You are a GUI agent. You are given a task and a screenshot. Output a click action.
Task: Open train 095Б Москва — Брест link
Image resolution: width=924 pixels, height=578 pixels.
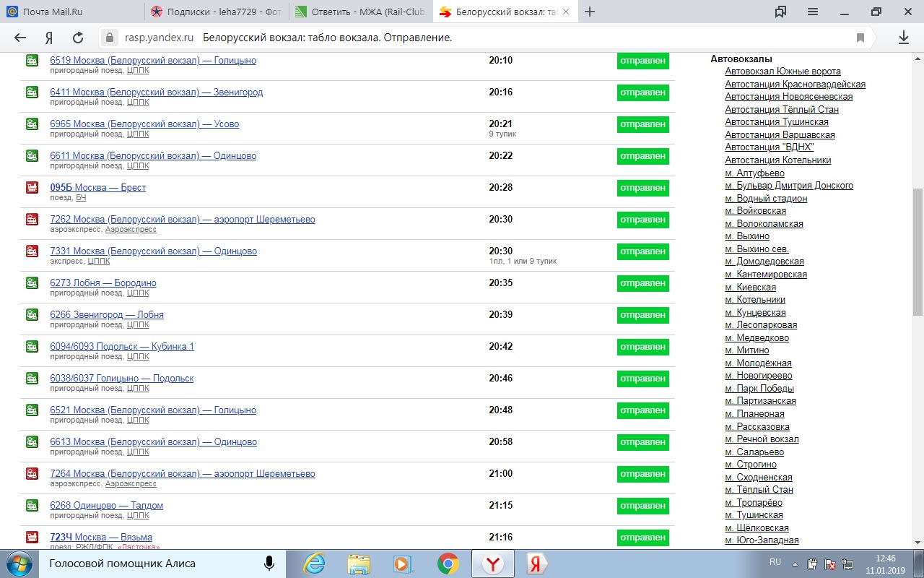pyautogui.click(x=97, y=187)
